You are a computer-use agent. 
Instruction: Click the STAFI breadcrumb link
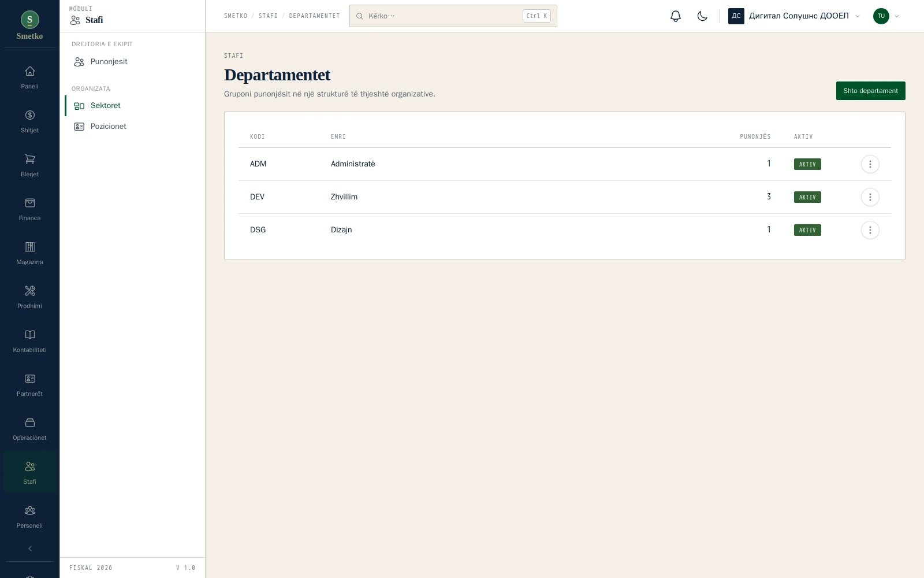click(x=268, y=16)
